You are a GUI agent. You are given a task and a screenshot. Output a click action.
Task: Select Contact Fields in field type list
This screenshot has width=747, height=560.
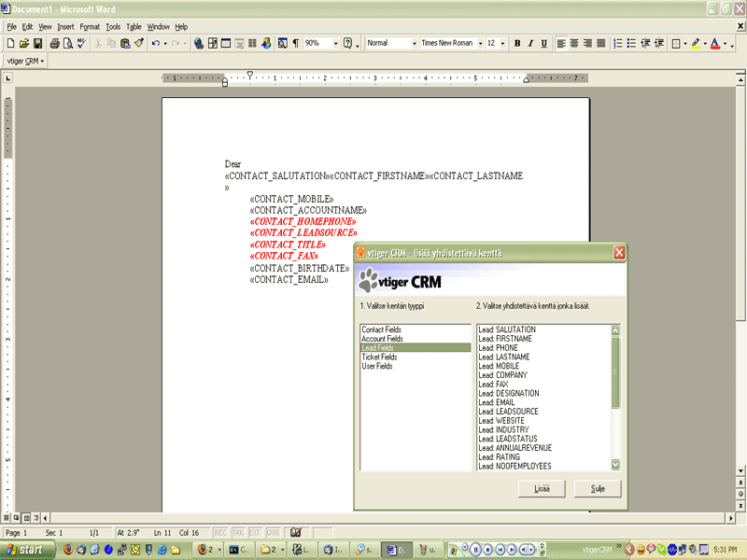(x=416, y=329)
